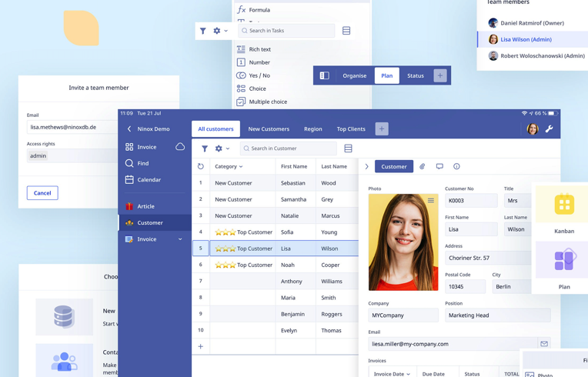Open the comments speech bubble icon
588x377 pixels.
(439, 166)
